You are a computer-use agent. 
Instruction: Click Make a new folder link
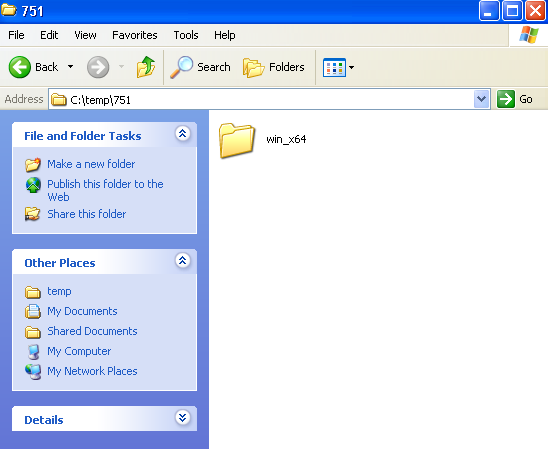coord(91,164)
